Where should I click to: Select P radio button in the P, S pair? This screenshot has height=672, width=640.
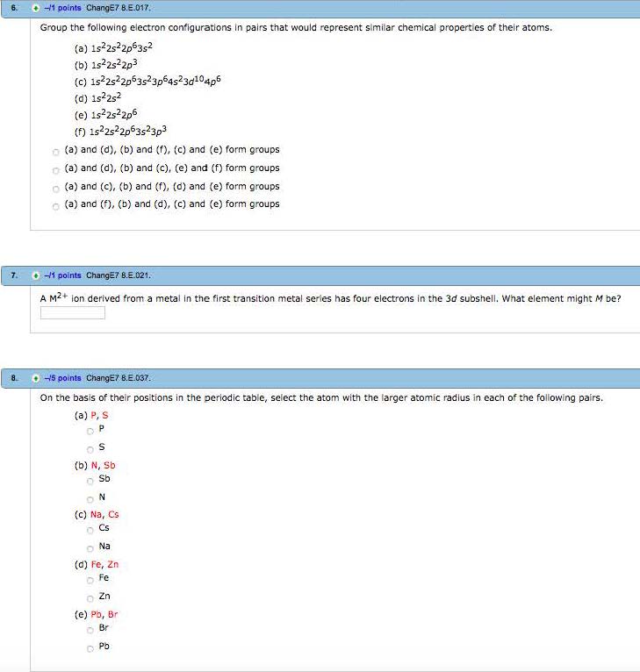coord(90,431)
